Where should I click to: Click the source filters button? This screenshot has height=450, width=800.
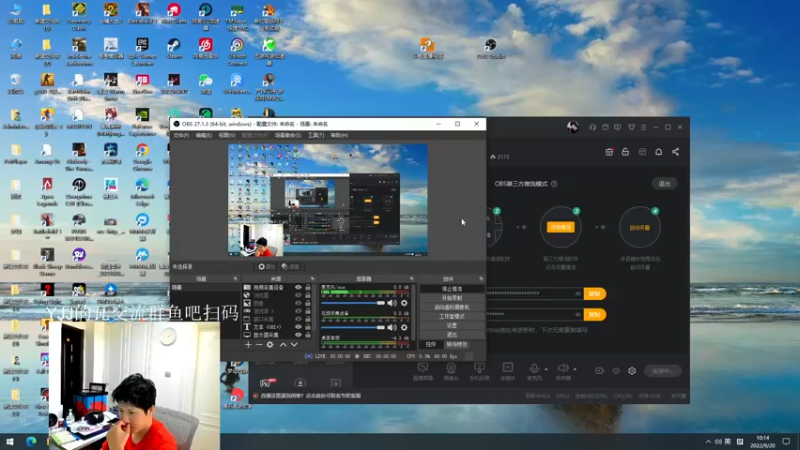[x=290, y=266]
